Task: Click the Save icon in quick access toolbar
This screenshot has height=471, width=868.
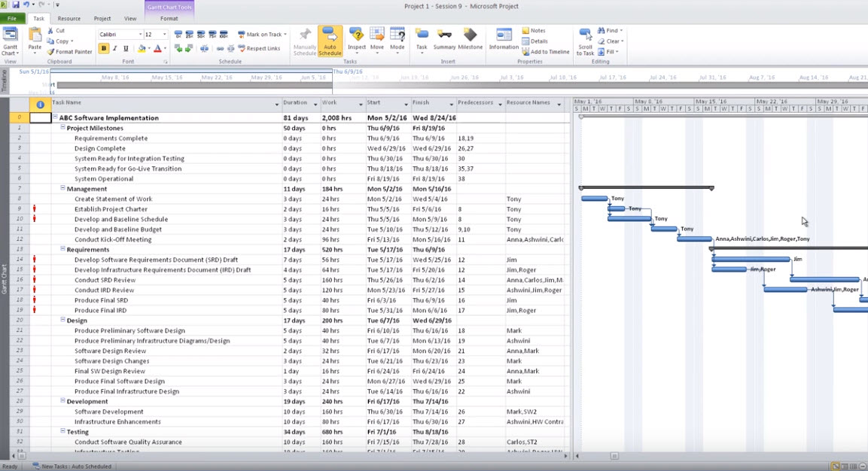Action: (16, 5)
